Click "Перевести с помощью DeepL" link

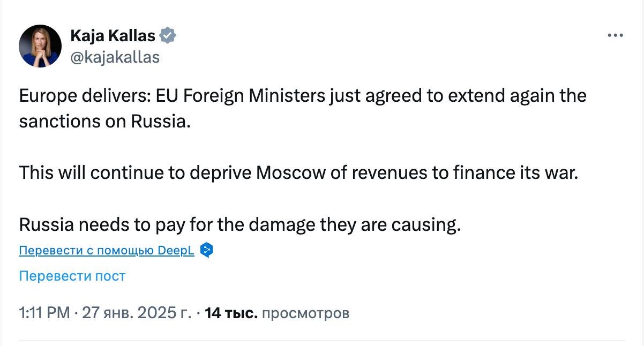(106, 251)
